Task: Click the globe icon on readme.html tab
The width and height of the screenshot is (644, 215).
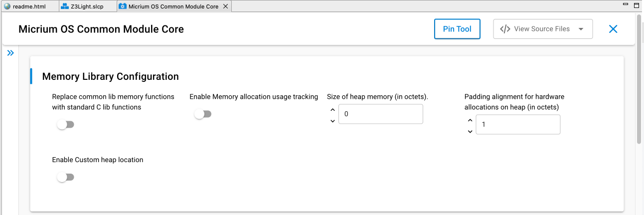Action: coord(7,6)
